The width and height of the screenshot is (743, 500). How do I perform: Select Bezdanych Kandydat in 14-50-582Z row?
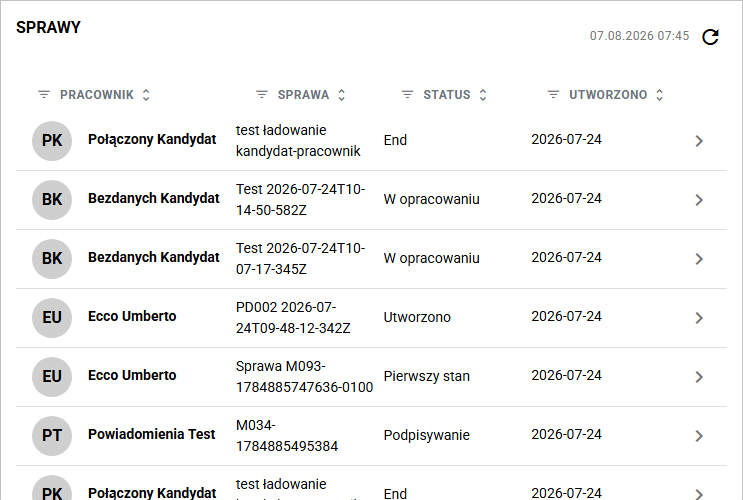tap(154, 198)
